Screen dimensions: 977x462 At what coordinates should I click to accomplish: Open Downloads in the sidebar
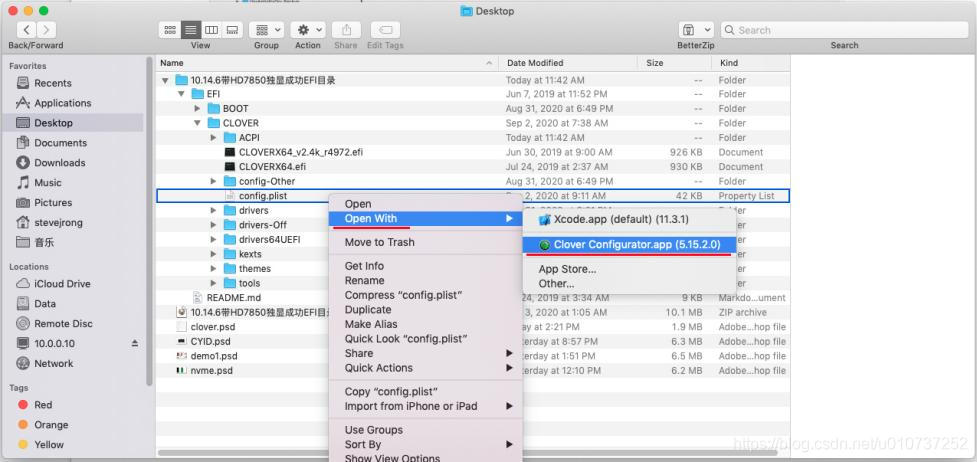[60, 163]
